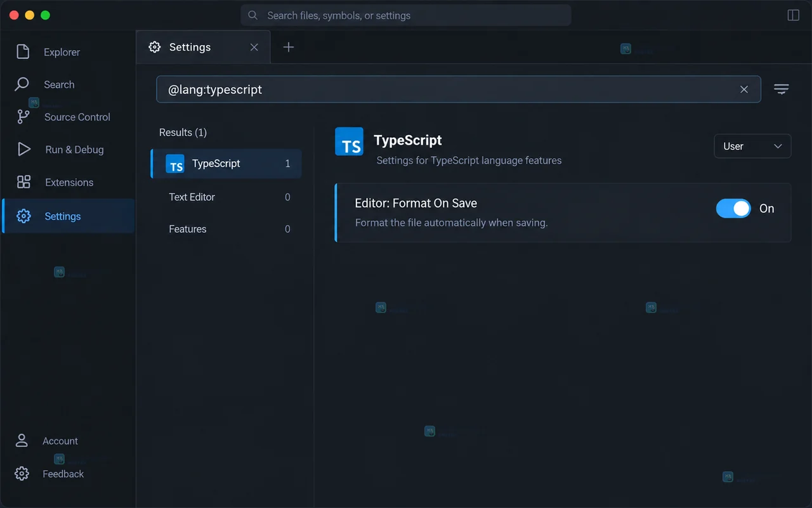Open the Explorer file icon in sidebar

(x=23, y=51)
